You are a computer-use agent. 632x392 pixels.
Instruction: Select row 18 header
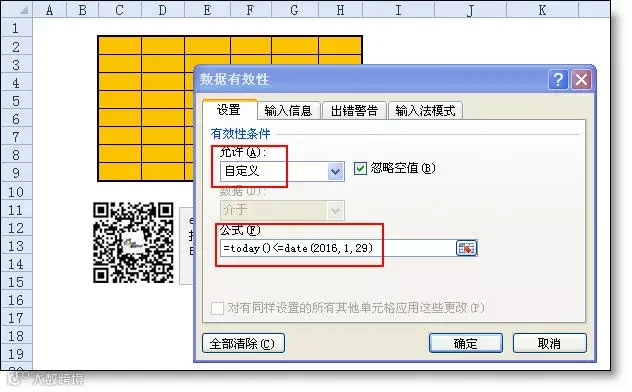(16, 336)
